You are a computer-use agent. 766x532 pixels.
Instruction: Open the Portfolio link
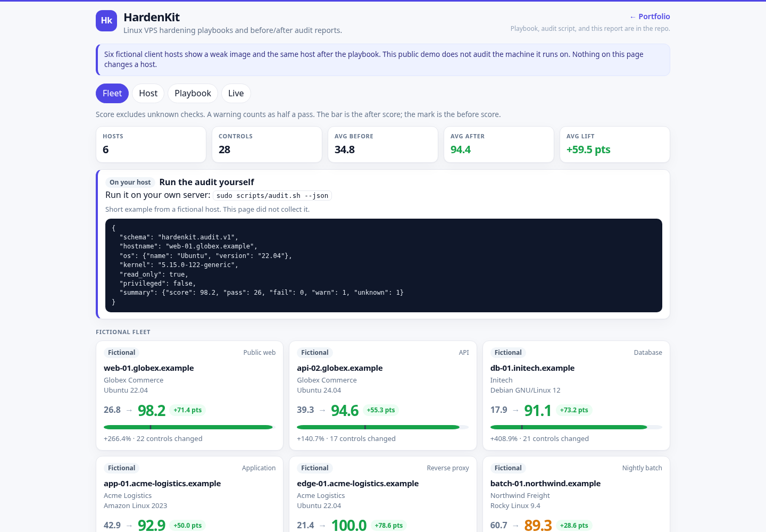[x=650, y=16]
